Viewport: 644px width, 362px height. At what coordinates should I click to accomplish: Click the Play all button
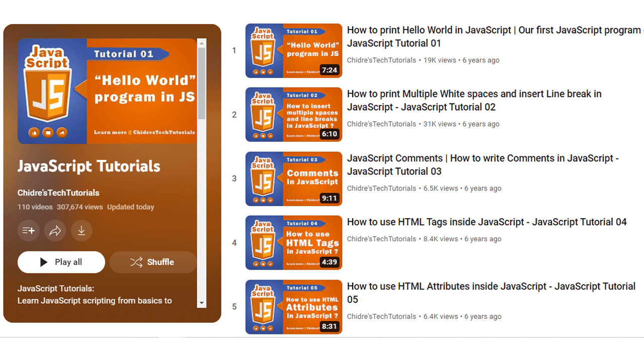(x=61, y=262)
